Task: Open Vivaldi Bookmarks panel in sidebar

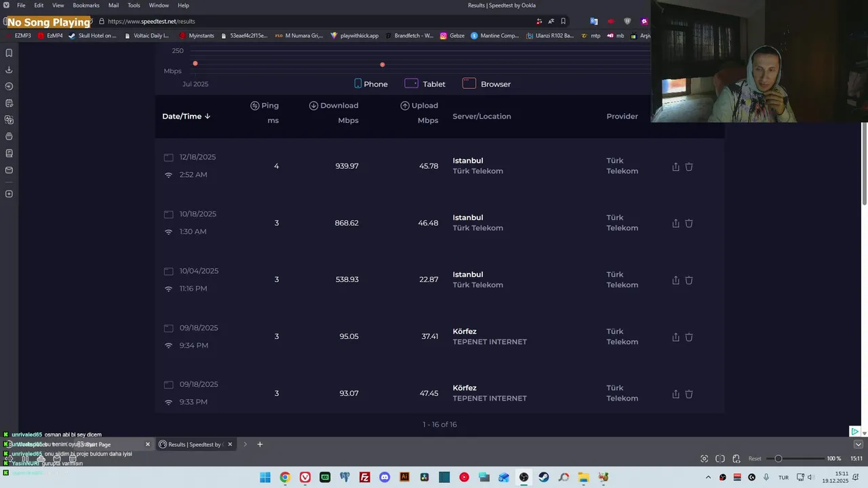Action: [9, 53]
